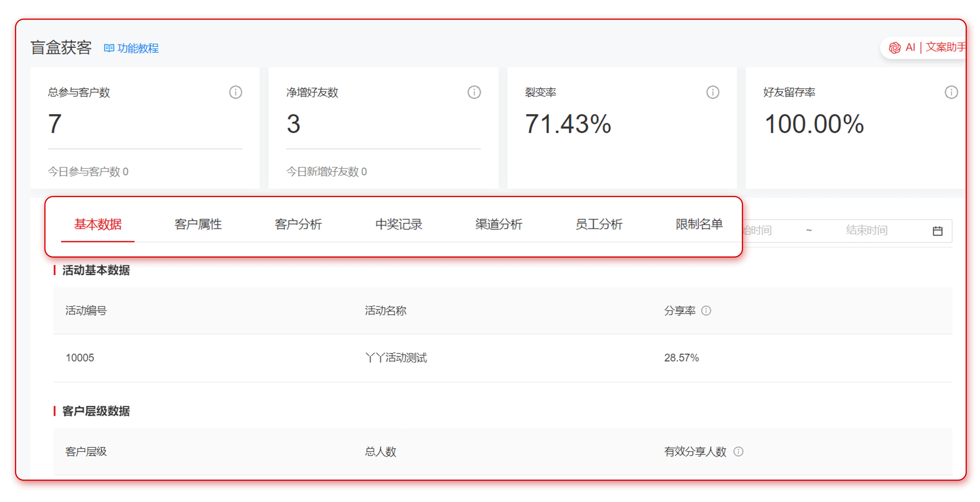Open the 限制名单 tab
Screen dimensions: 980x502
699,224
